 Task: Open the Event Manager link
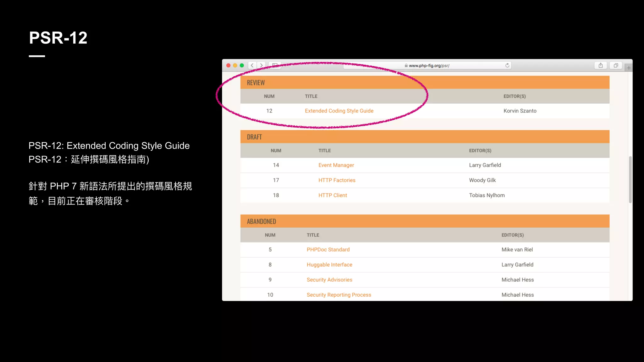(336, 165)
